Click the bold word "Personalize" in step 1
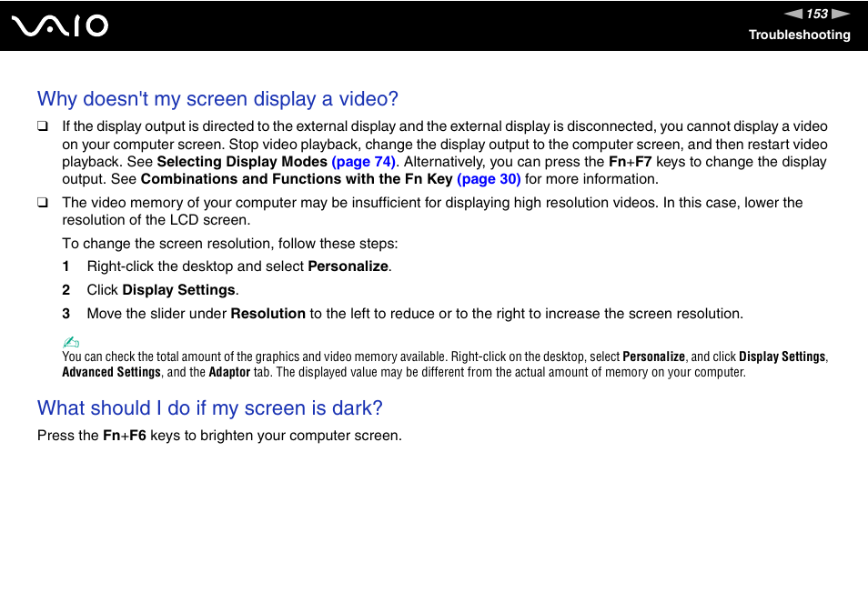The image size is (868, 613). click(348, 266)
